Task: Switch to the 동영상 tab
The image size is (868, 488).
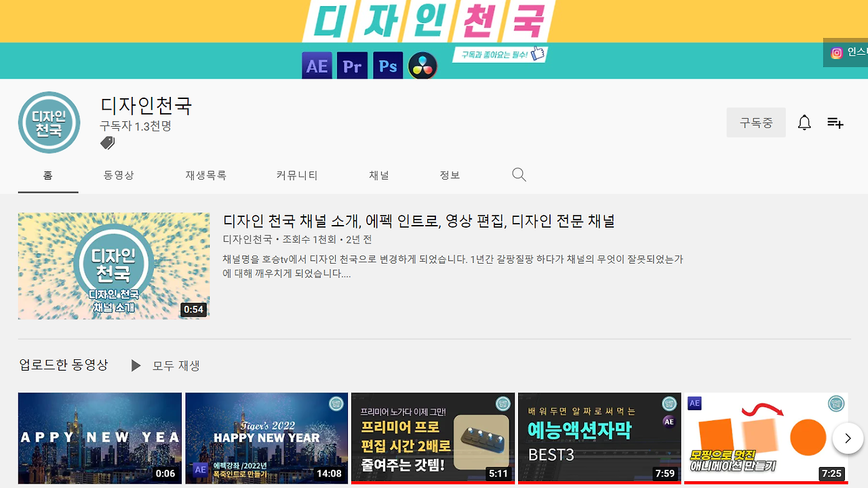Action: pyautogui.click(x=119, y=175)
